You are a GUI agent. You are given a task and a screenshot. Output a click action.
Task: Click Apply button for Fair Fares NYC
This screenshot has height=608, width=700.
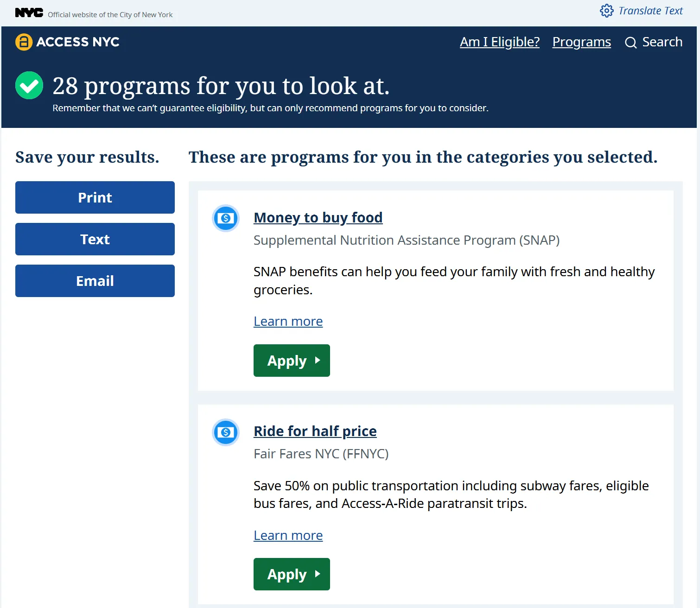point(292,574)
